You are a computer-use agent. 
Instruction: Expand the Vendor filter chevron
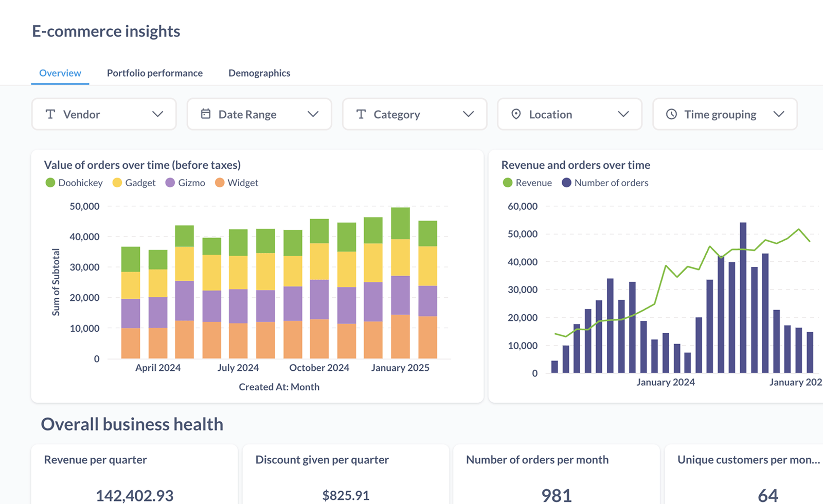tap(158, 114)
